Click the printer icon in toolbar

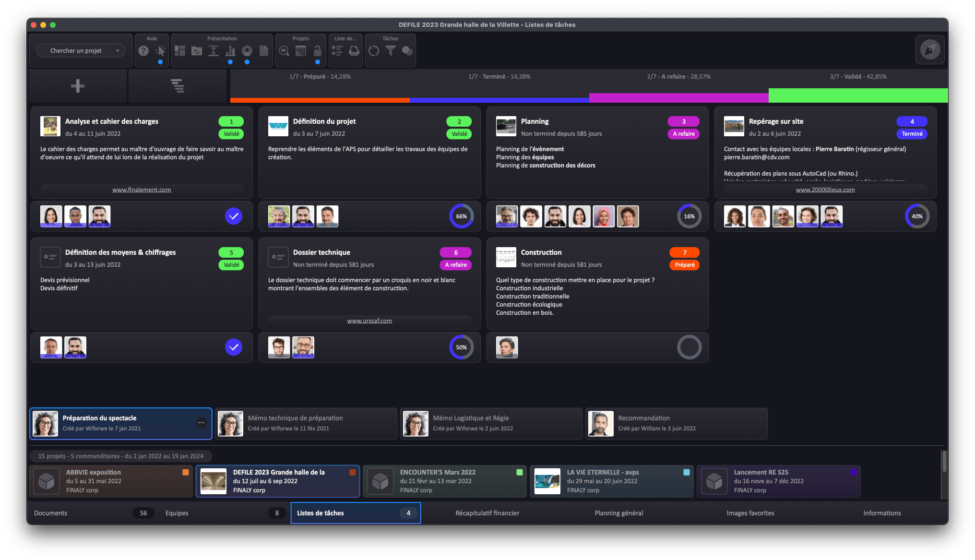pyautogui.click(x=354, y=50)
